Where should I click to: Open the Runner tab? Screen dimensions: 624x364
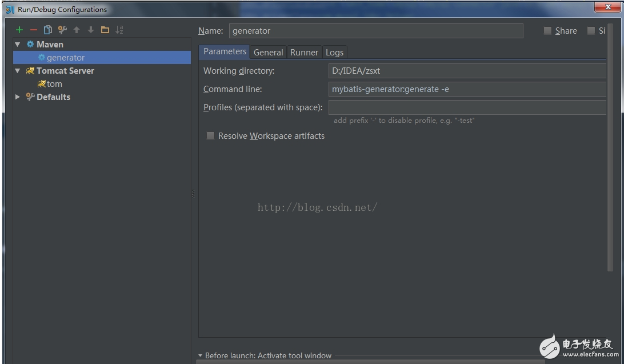coord(304,52)
